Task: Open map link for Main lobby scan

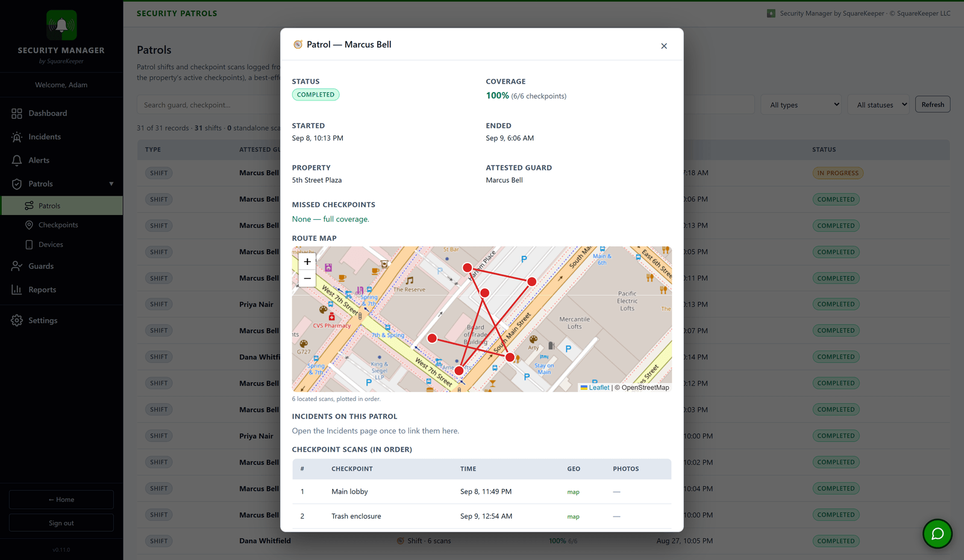Action: [x=573, y=492]
